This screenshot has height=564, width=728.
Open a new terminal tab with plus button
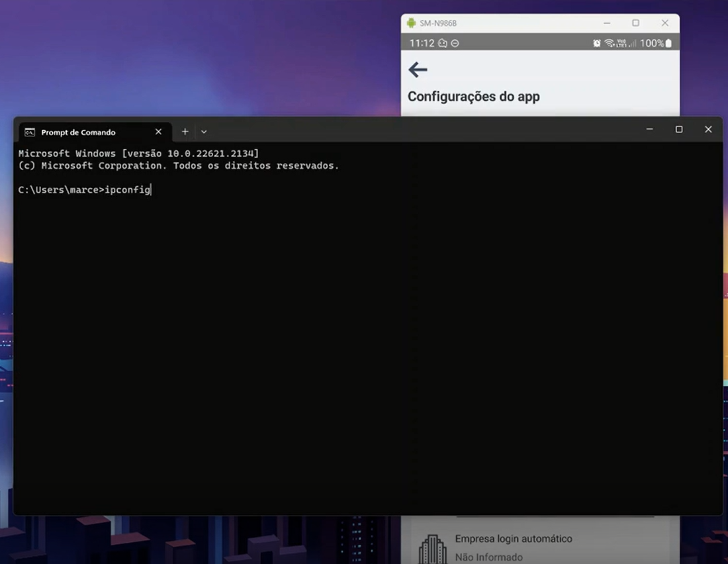click(x=185, y=132)
